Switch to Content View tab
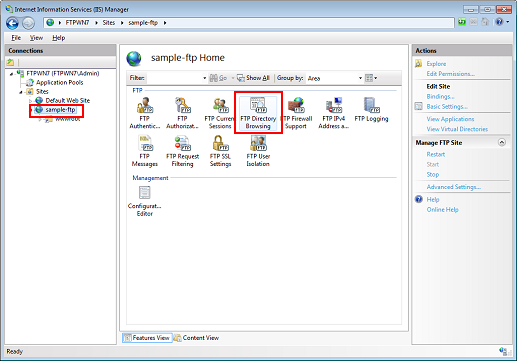This screenshot has width=517, height=361. [196, 338]
